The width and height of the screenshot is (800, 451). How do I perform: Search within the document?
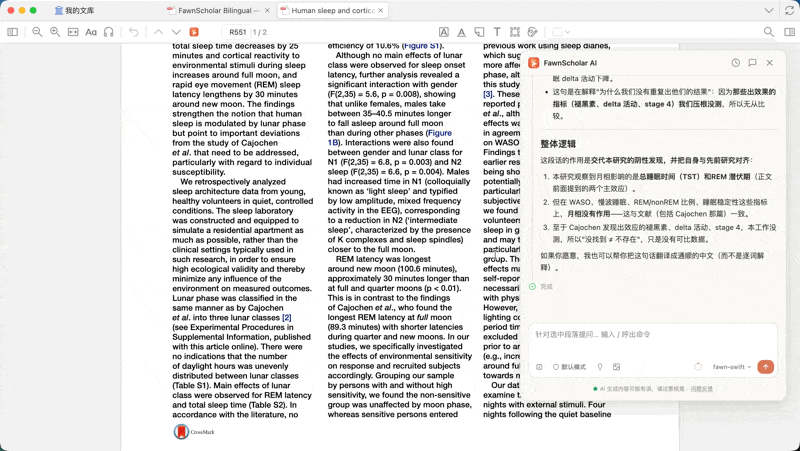coord(768,32)
